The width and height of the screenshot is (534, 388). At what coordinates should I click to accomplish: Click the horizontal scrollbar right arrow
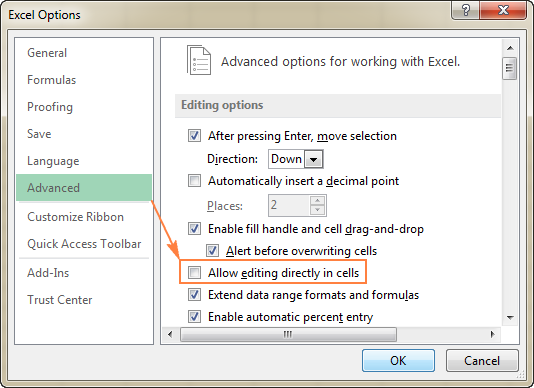(x=492, y=334)
